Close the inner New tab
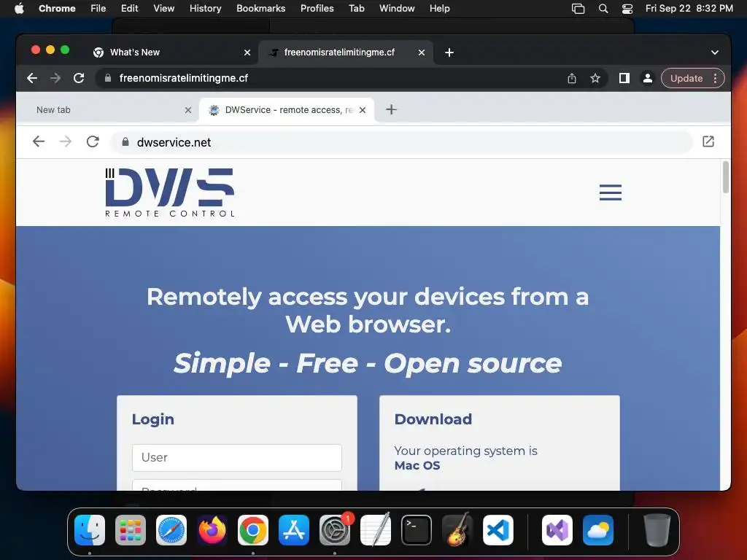The width and height of the screenshot is (747, 560). coord(188,110)
